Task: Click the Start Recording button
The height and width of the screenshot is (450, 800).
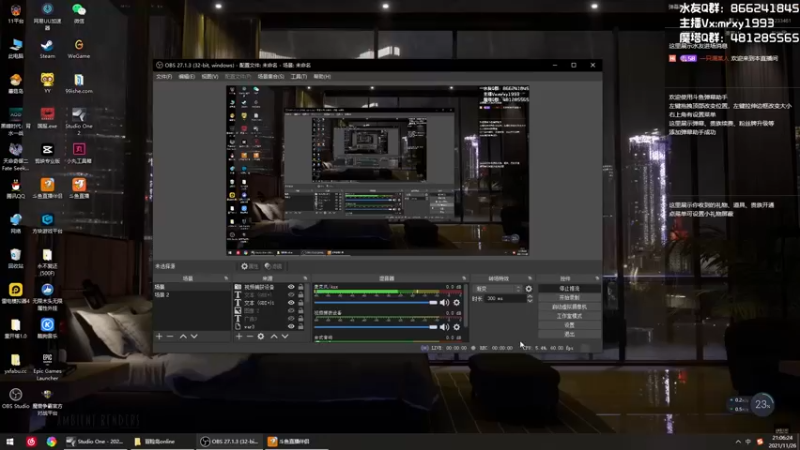Action: tap(569, 298)
